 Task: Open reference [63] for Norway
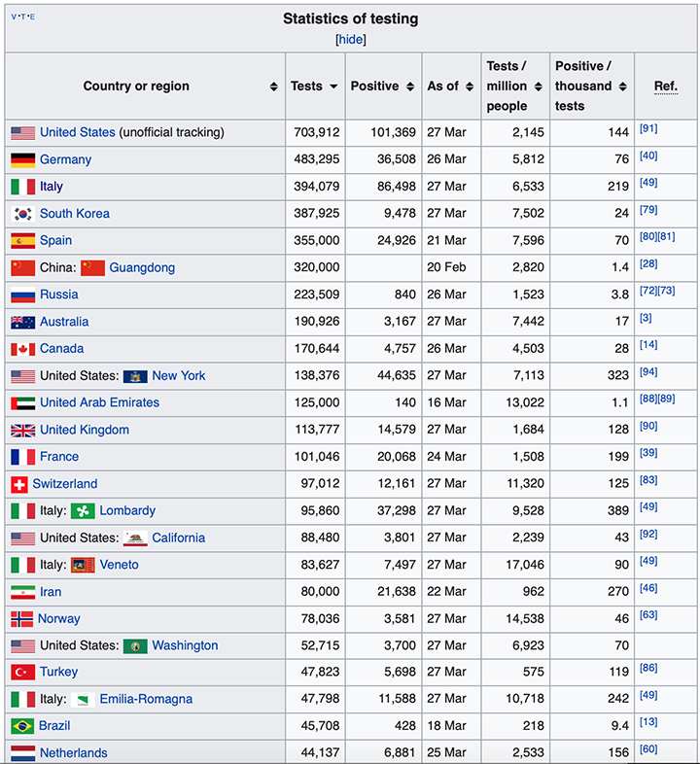click(x=648, y=615)
